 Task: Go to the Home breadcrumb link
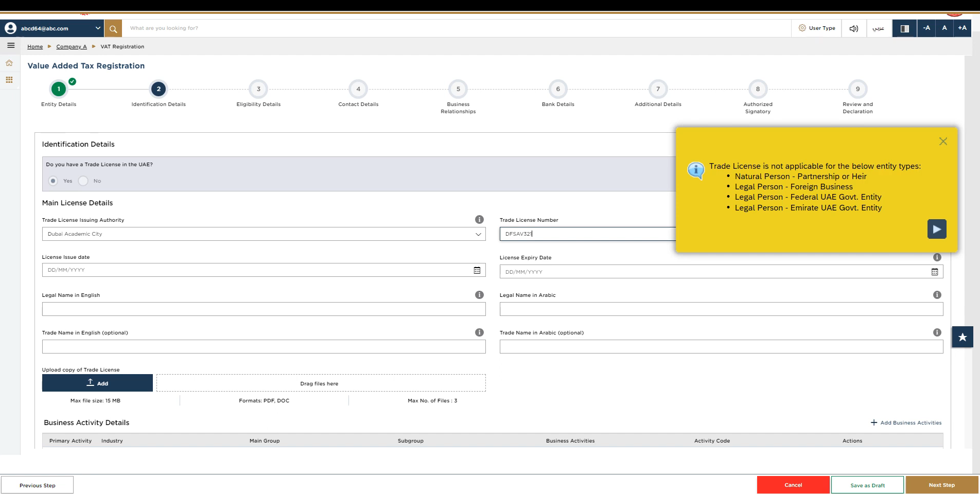coord(35,47)
